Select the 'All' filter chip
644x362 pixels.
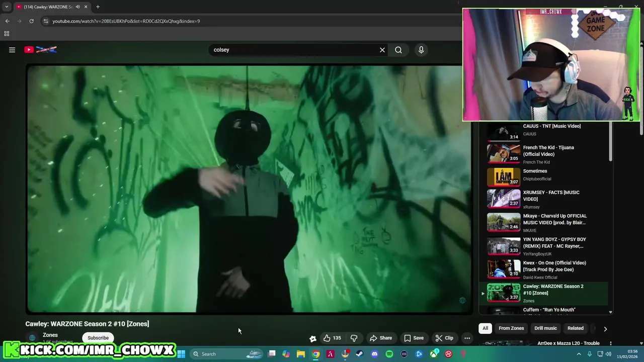[485, 328]
